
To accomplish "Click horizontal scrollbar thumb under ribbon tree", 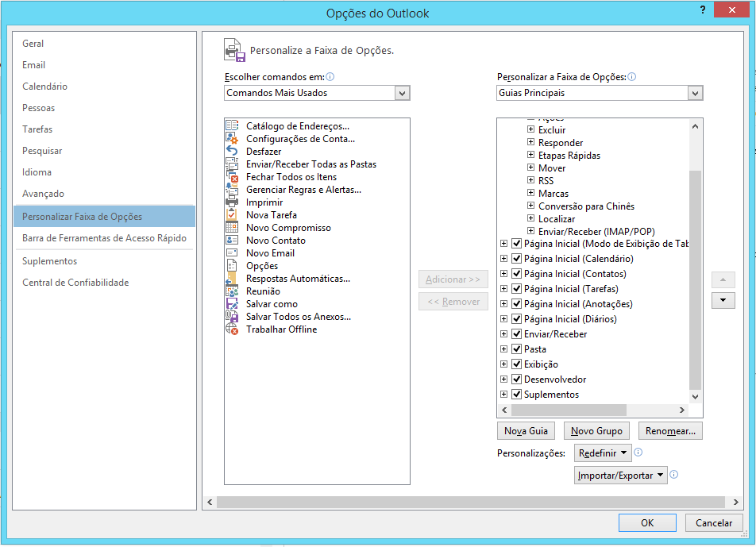I will pyautogui.click(x=569, y=410).
